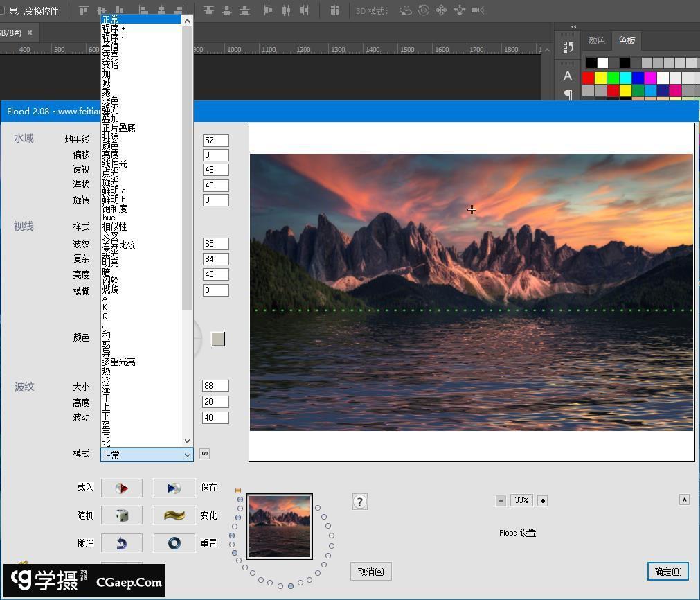Select 正片叠底 from the mode list
700x600 pixels.
coord(119,127)
